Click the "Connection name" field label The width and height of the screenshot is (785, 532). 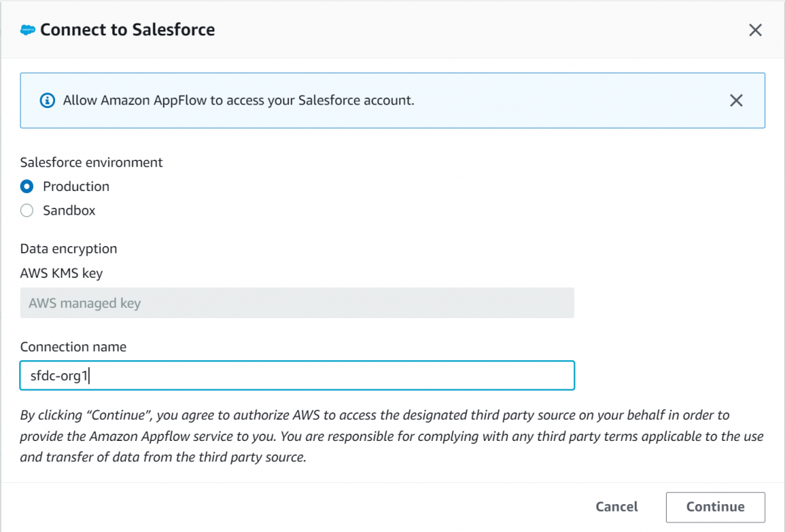pos(73,347)
